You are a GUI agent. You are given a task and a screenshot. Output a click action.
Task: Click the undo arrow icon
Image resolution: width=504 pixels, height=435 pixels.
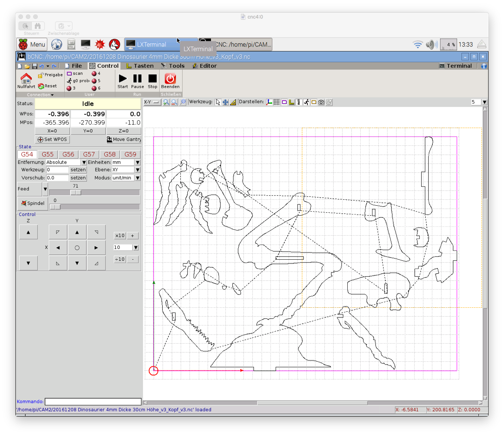pyautogui.click(x=41, y=66)
